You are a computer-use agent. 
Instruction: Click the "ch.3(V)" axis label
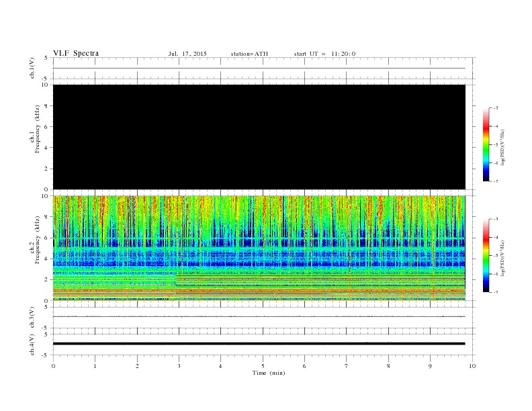pos(32,317)
